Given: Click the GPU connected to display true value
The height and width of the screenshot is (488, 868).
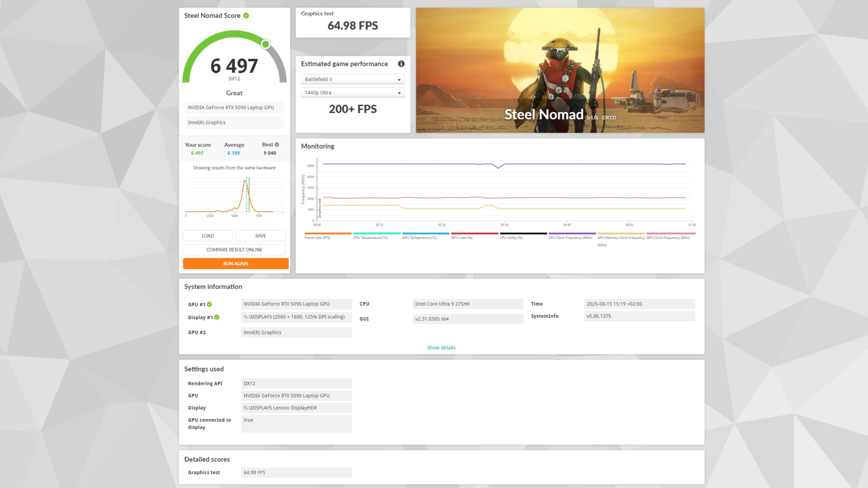Looking at the screenshot, I should coord(296,423).
